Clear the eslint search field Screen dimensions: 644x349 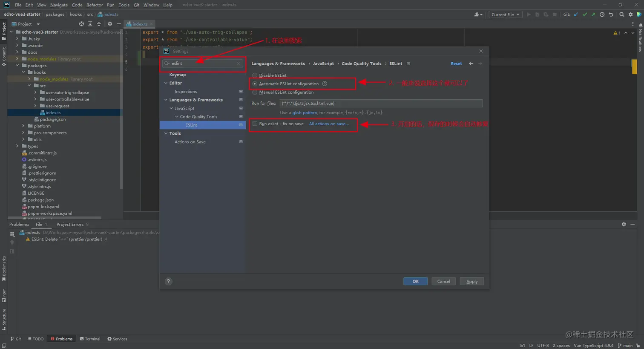pyautogui.click(x=239, y=63)
